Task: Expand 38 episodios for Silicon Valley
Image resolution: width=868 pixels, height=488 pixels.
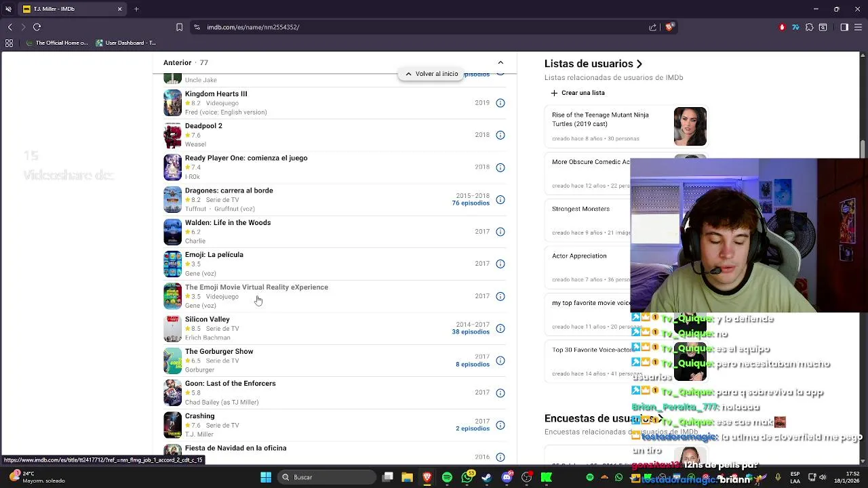Action: click(x=471, y=332)
